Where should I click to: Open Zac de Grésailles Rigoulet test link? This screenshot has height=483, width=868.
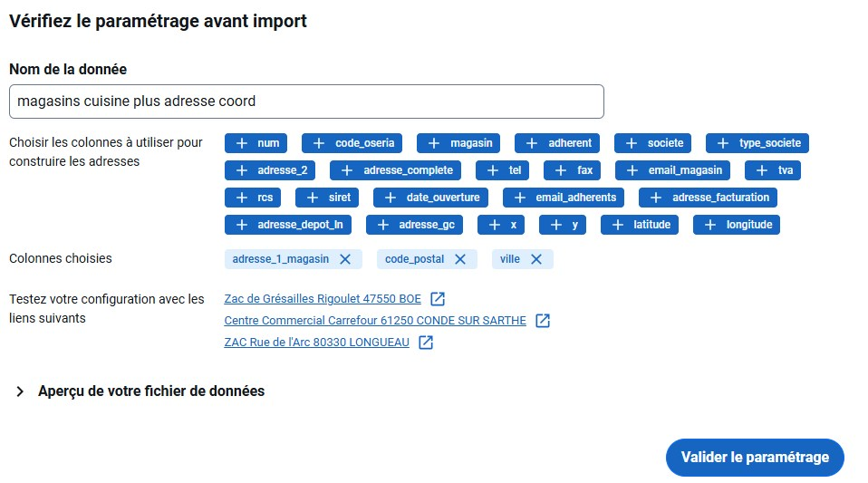coord(322,299)
